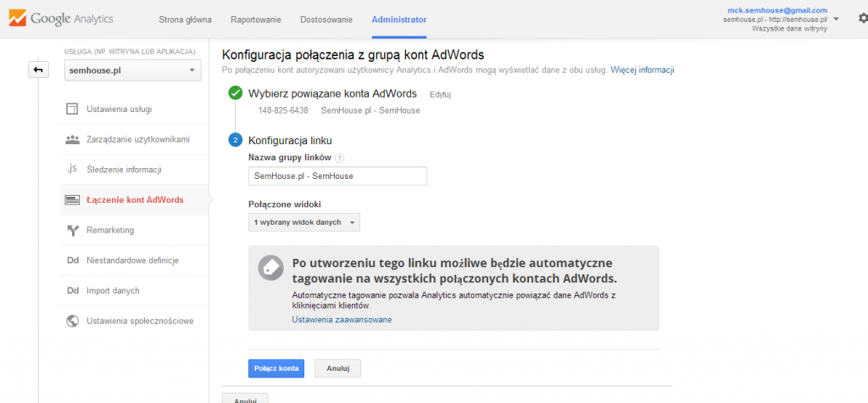The image size is (868, 403).
Task: Click the back arrow button in sidebar
Action: [39, 70]
